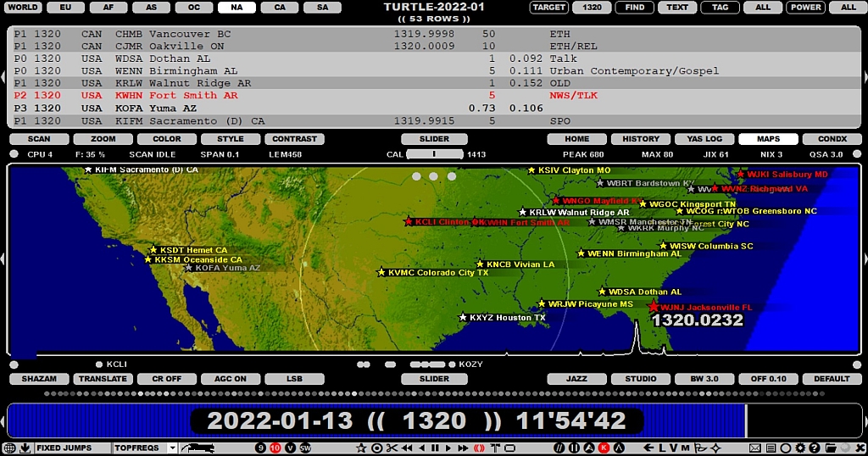The image size is (868, 456).
Task: Open the TOPFREQS dropdown arrow
Action: tap(172, 448)
